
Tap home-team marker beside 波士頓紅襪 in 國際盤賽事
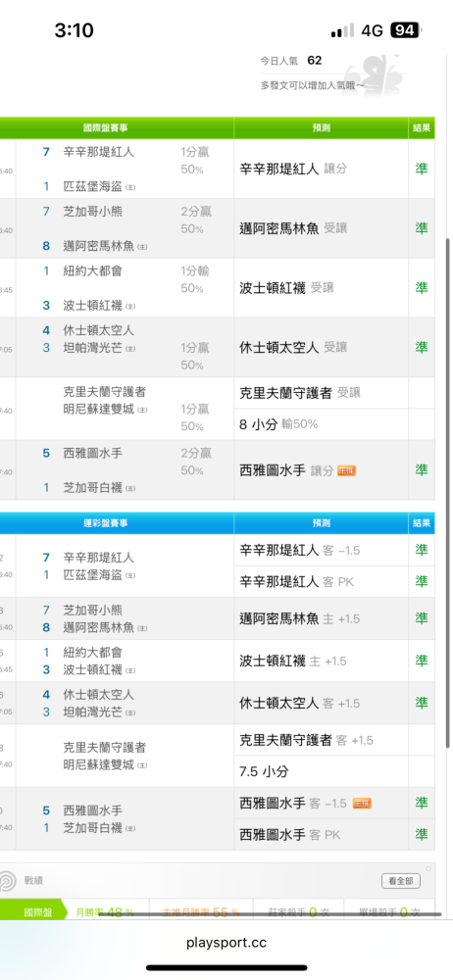pyautogui.click(x=130, y=306)
